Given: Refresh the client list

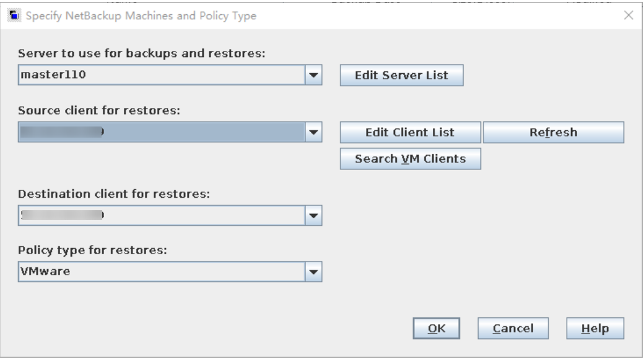Looking at the screenshot, I should (553, 132).
